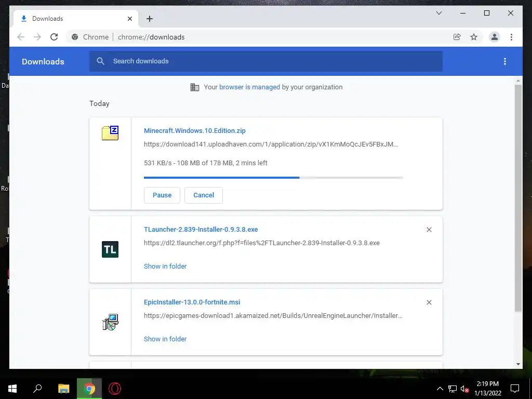532x399 pixels.
Task: Show hidden system tray icons
Action: (x=440, y=389)
